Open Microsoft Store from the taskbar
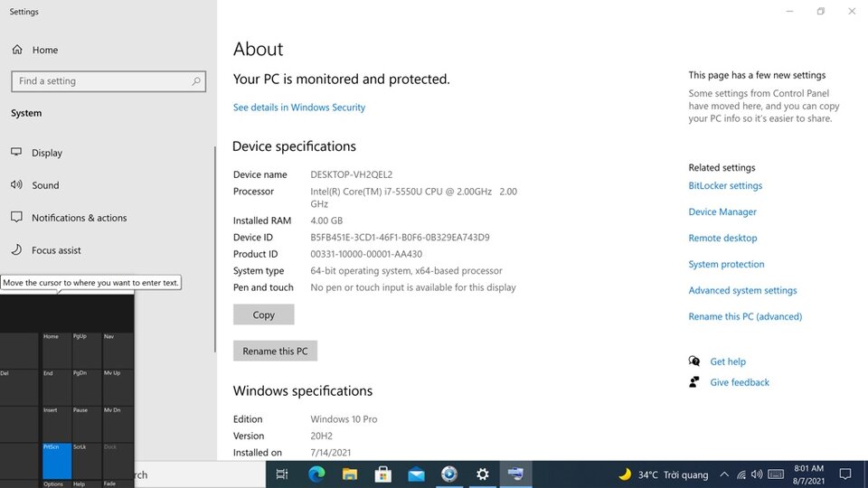This screenshot has height=488, width=868. tap(382, 474)
